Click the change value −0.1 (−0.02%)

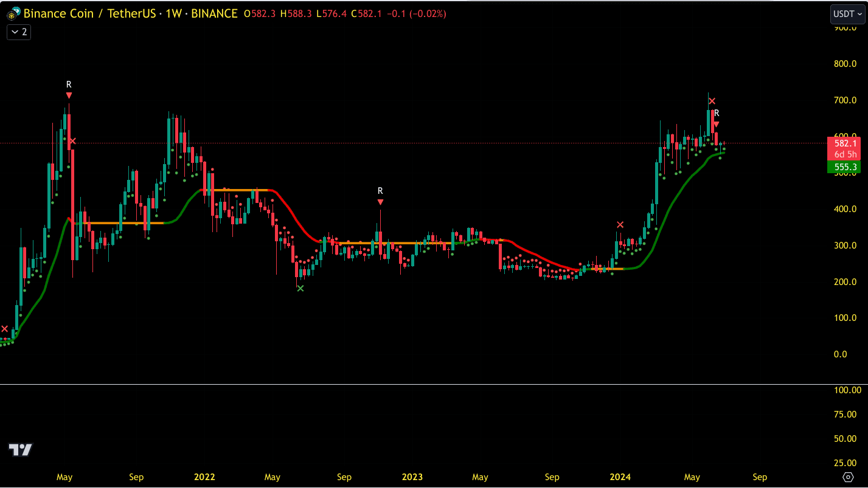tap(417, 13)
